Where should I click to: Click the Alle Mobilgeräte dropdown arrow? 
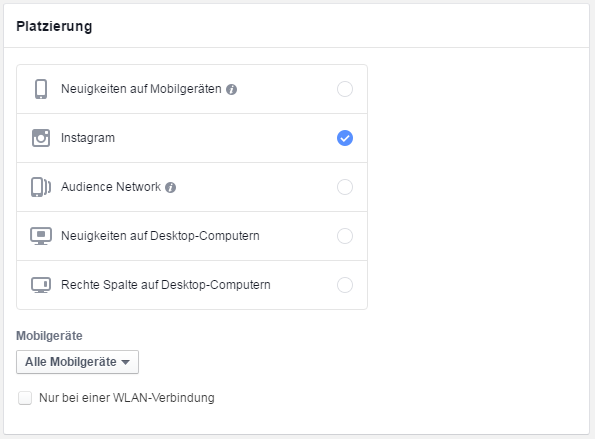pos(126,362)
